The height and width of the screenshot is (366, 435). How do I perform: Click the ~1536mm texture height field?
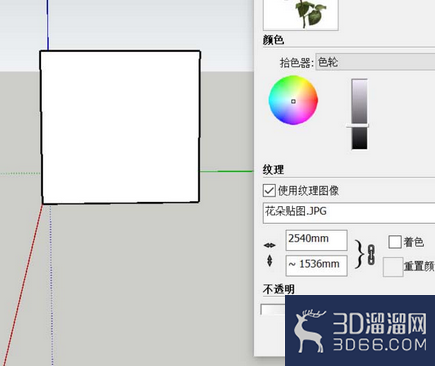click(316, 265)
